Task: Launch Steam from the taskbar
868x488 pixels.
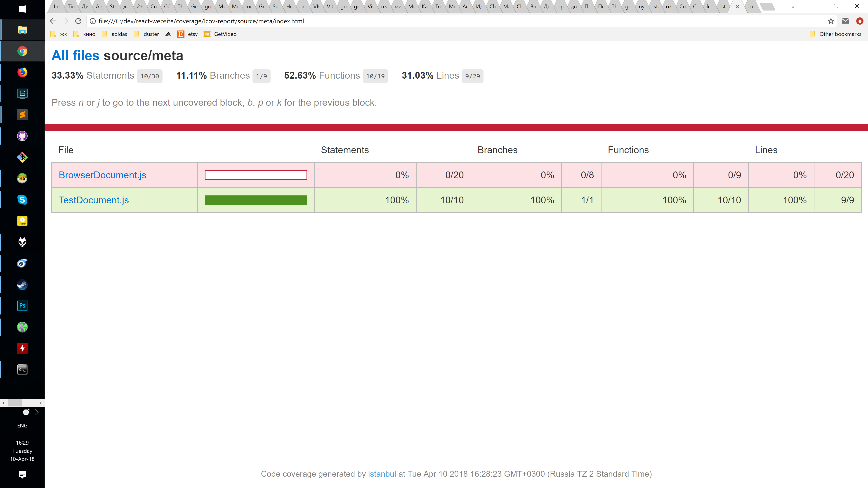Action: (22, 285)
